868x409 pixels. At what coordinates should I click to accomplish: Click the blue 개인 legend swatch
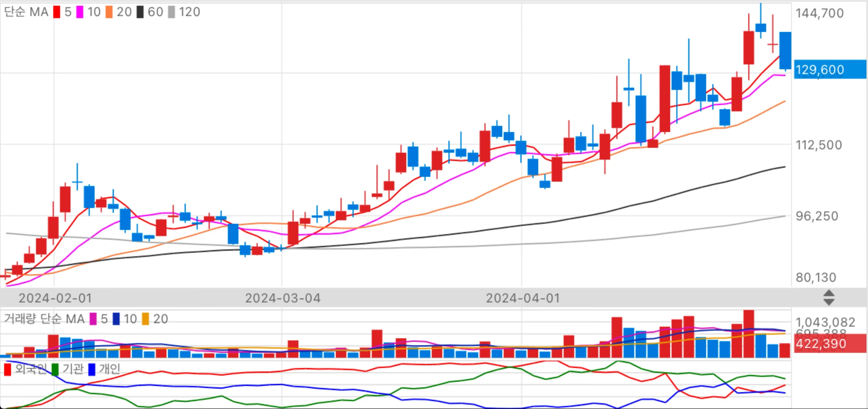click(91, 369)
